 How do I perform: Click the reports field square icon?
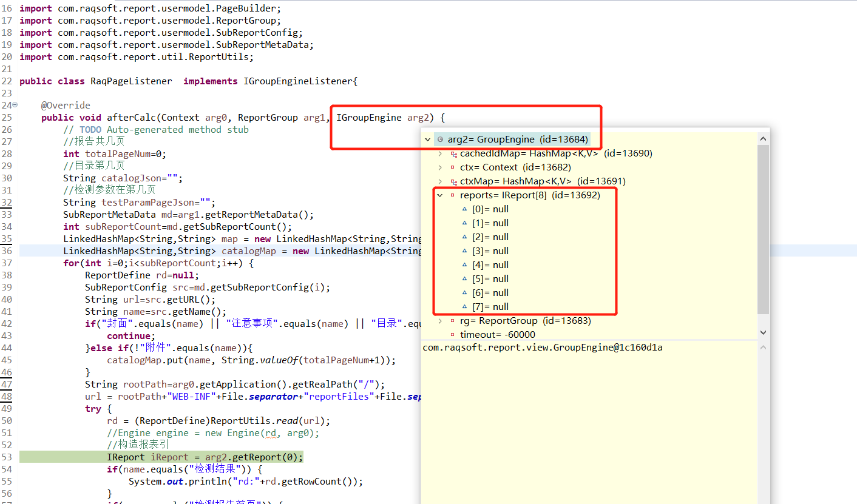(x=453, y=195)
